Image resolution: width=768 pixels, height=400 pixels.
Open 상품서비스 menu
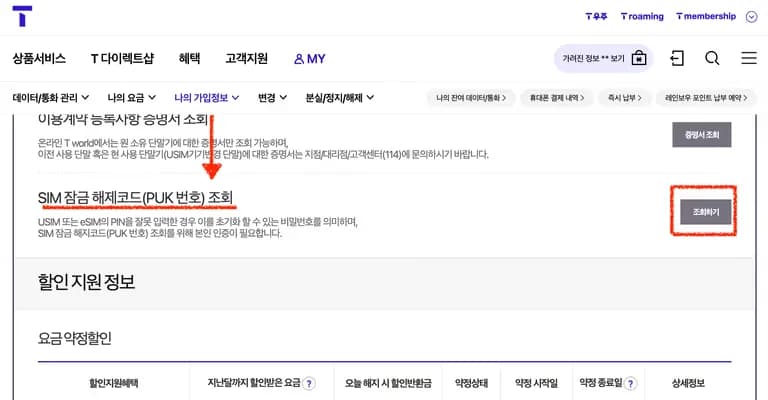tap(39, 59)
